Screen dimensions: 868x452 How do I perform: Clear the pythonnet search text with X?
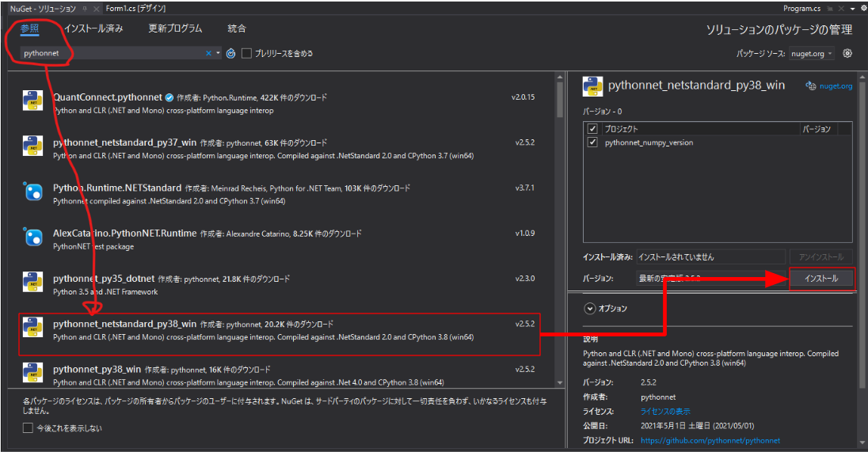[209, 54]
